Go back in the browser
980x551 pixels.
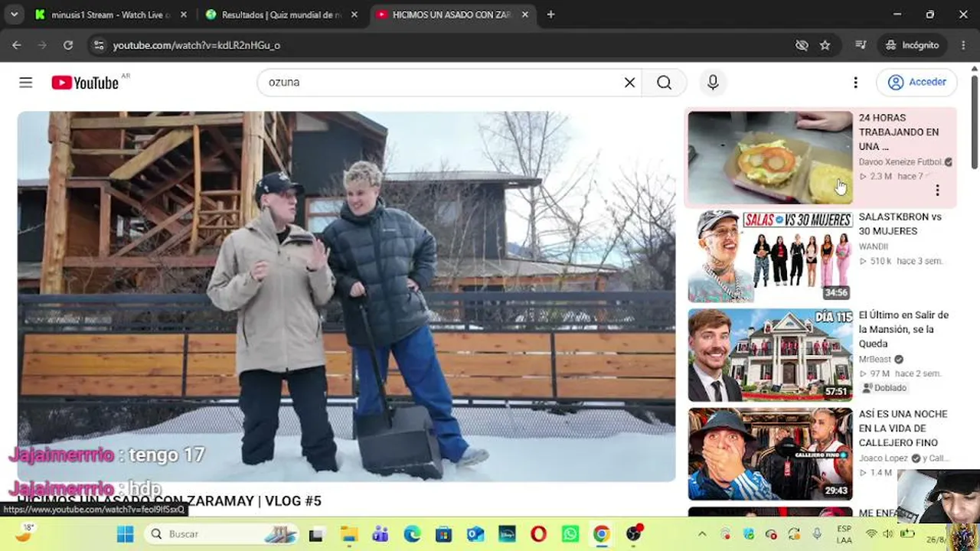pos(17,45)
